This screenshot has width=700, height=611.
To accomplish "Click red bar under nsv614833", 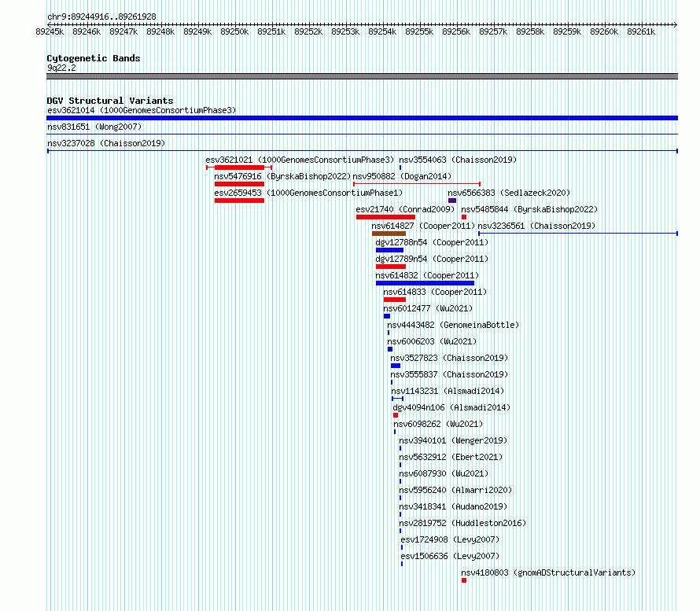I will pyautogui.click(x=395, y=300).
